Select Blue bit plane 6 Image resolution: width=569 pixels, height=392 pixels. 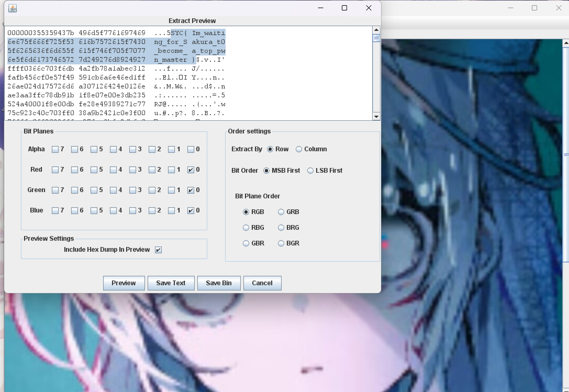click(x=74, y=211)
